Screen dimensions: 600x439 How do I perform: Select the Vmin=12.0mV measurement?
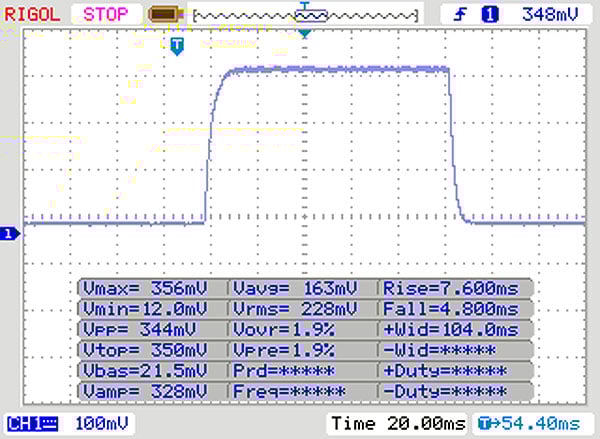(x=145, y=308)
